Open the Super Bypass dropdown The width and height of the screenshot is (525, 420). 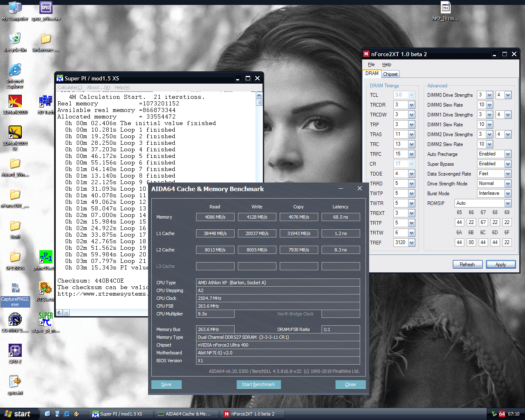point(508,164)
